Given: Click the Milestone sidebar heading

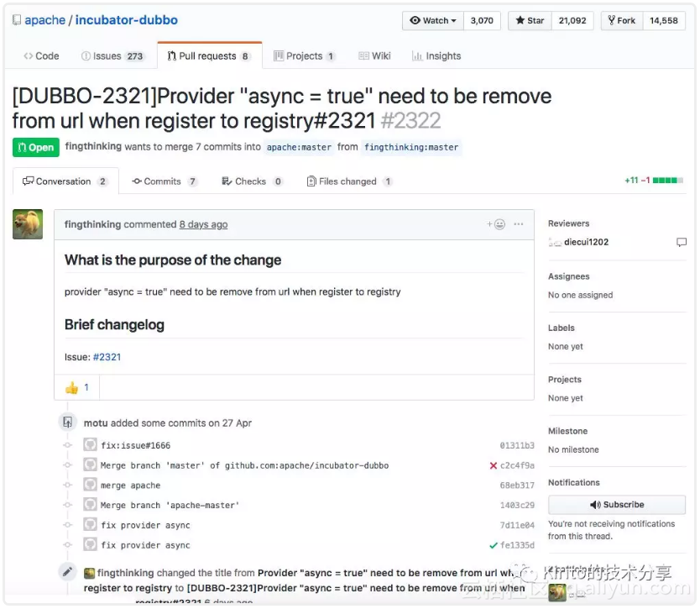Looking at the screenshot, I should (568, 431).
